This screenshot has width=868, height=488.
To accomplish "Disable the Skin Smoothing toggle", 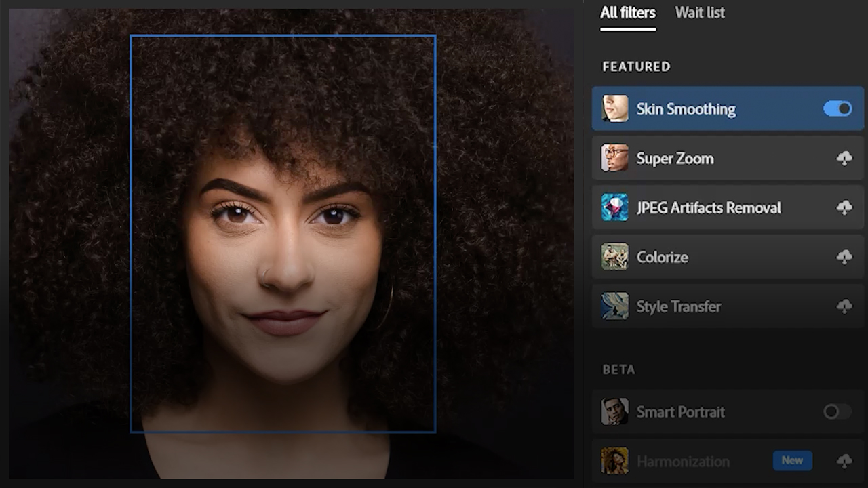I will (837, 108).
